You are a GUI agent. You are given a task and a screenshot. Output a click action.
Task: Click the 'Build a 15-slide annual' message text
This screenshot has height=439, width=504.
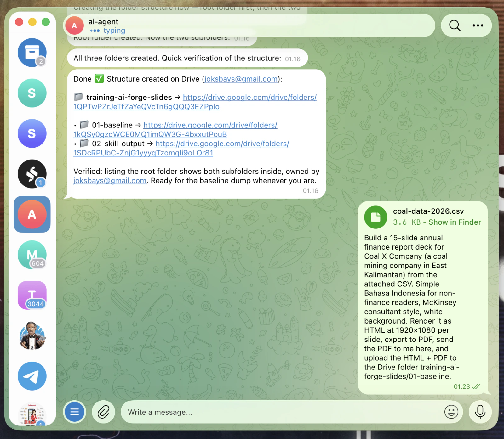411,307
